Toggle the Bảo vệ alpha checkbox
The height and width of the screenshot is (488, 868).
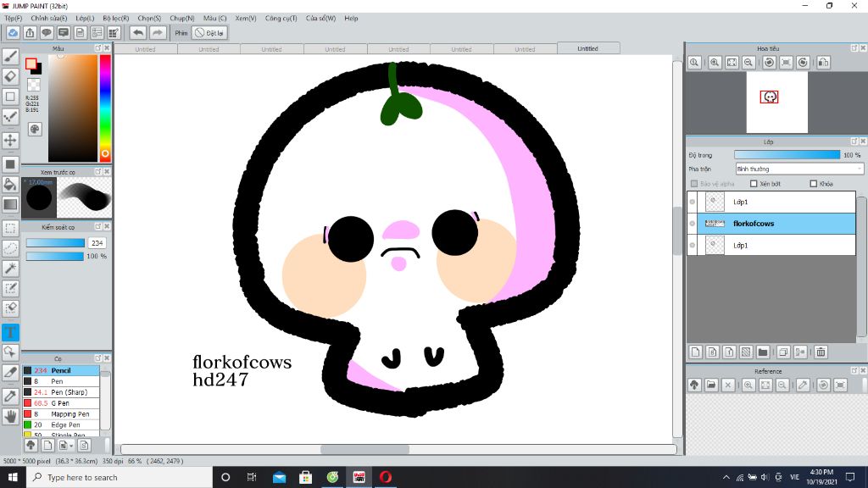point(694,184)
